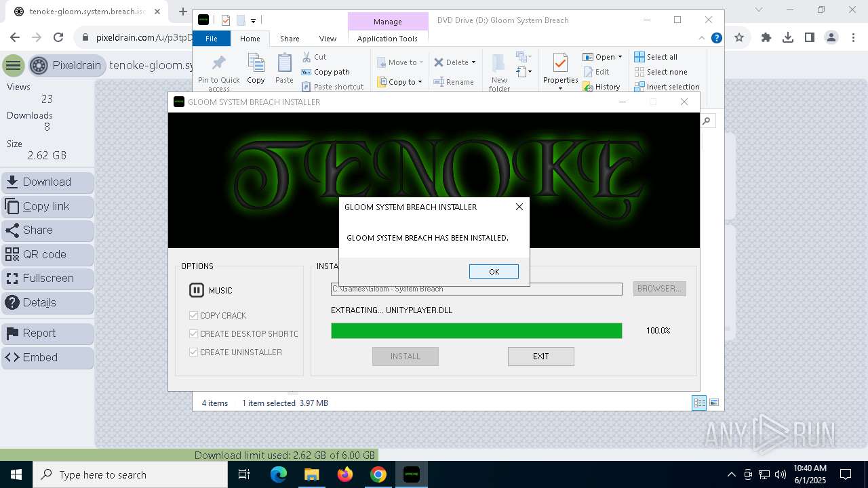
Task: Select the Manage contextual tab
Action: tap(387, 22)
